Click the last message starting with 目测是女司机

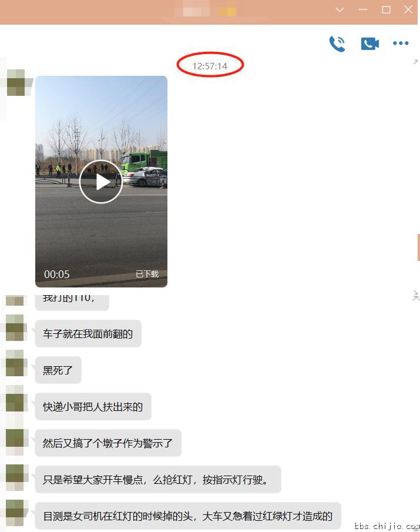tap(188, 516)
